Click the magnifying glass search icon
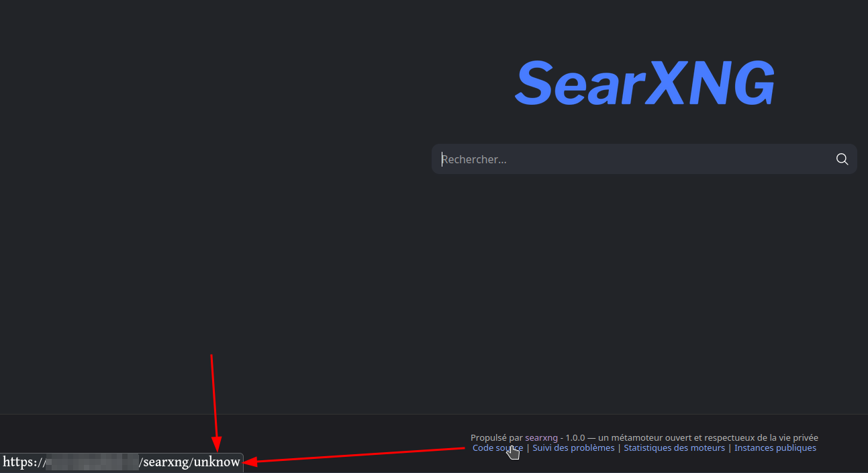This screenshot has width=868, height=473. tap(842, 159)
